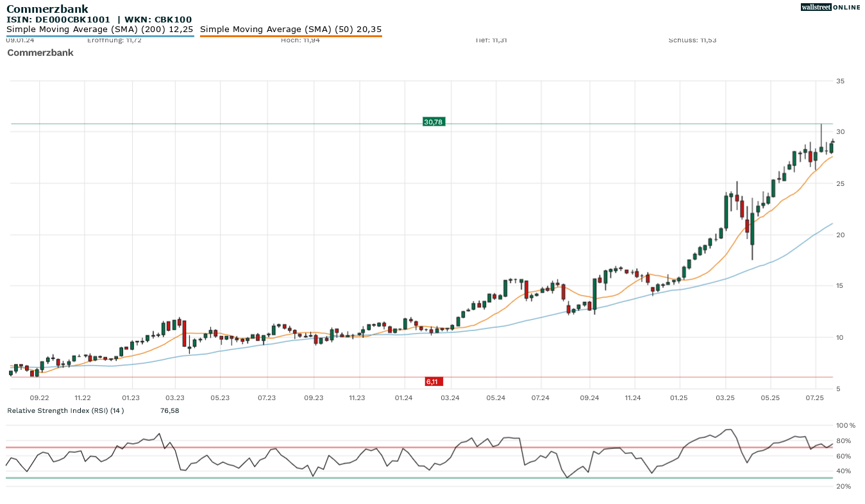
Task: Click the Schluss: 11,53 value
Action: pos(693,40)
